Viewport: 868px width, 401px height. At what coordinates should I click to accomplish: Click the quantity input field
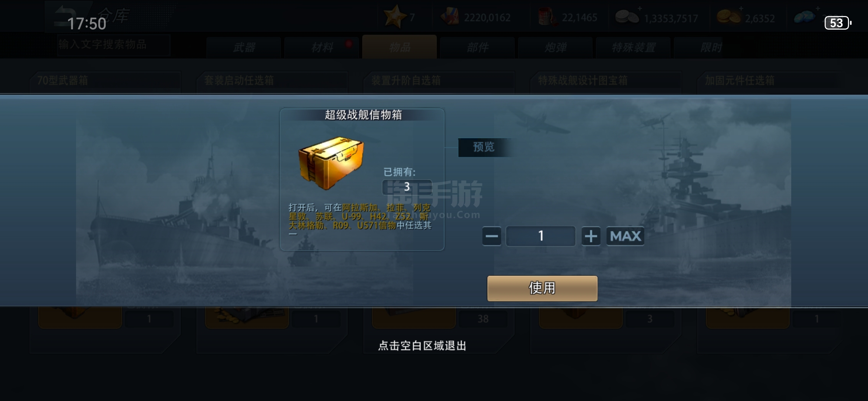(x=541, y=236)
